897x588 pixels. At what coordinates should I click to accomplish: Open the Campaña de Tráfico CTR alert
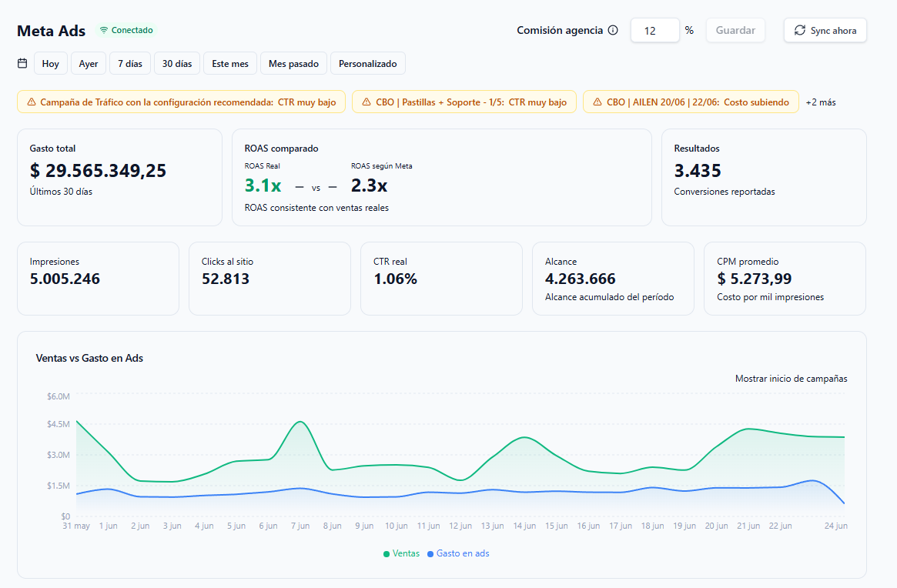tap(182, 102)
